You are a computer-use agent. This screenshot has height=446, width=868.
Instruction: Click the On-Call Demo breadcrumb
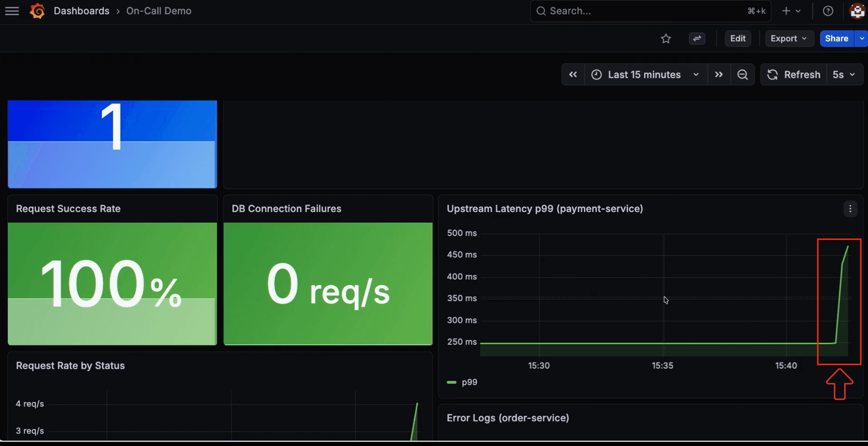159,11
